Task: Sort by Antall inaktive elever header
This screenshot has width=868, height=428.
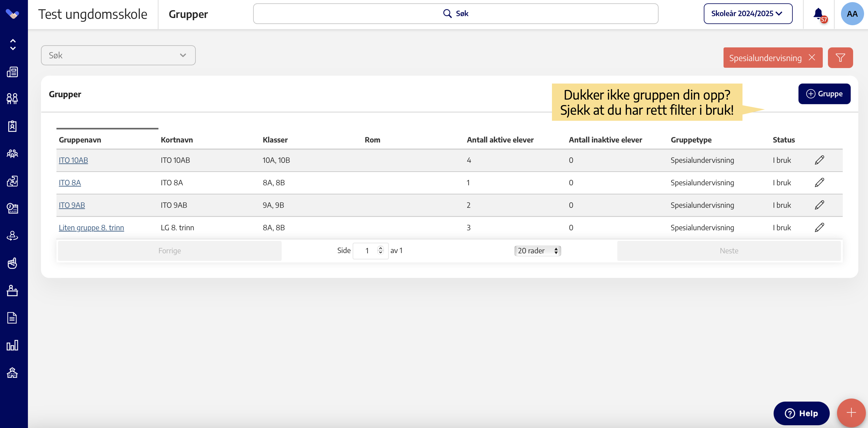Action: coord(605,140)
